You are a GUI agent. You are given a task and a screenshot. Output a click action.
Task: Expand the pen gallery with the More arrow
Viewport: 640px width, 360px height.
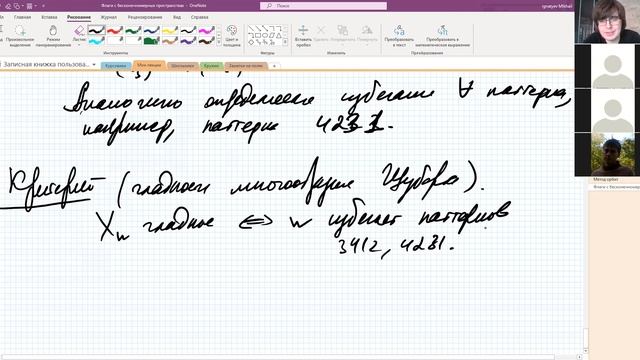point(219,42)
